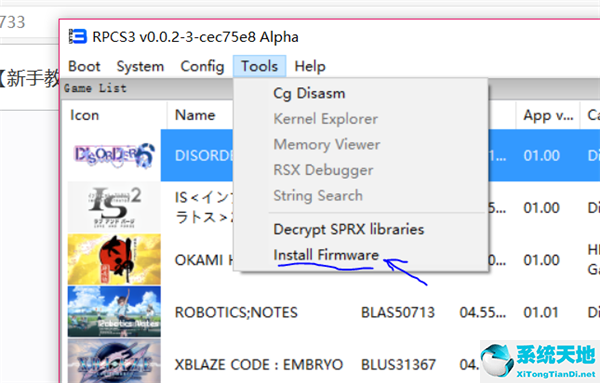Sort by the Icon column header
Image resolution: width=600 pixels, height=383 pixels.
coord(84,115)
